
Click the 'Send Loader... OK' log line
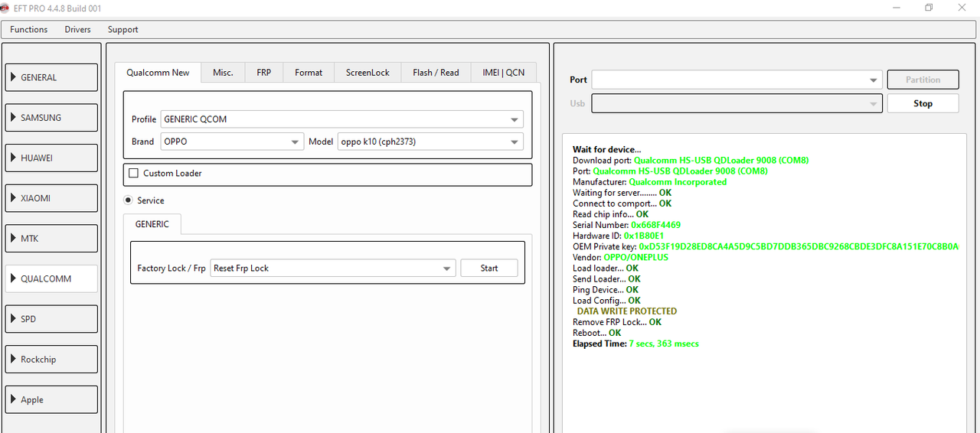tap(606, 279)
